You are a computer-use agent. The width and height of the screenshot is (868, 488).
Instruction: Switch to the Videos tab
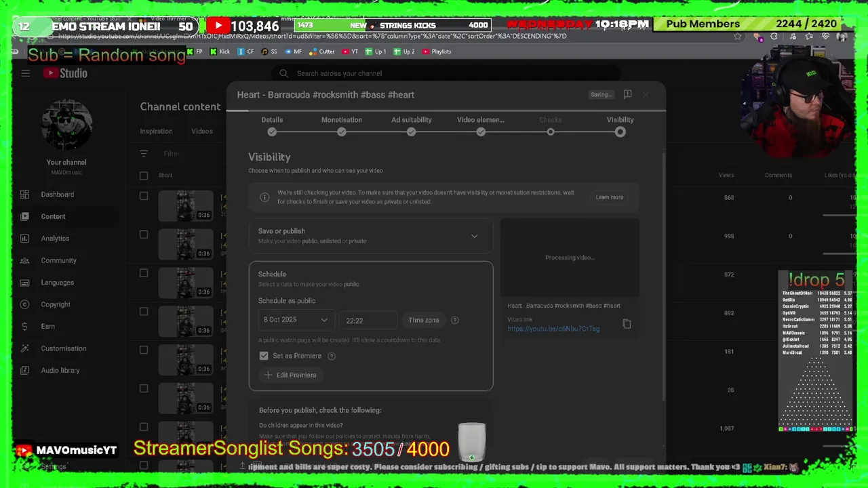201,131
